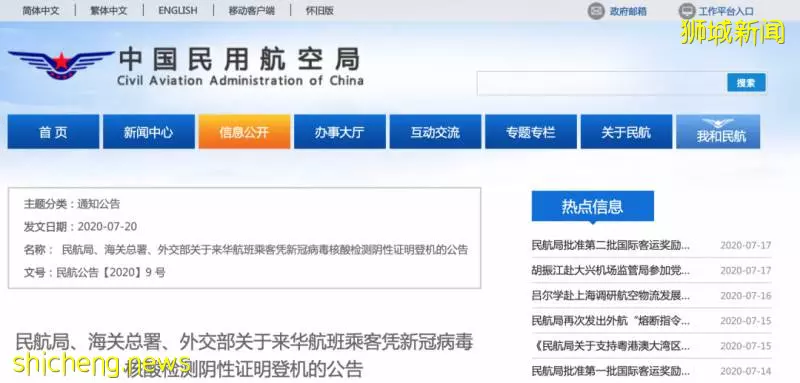Click the government mailbox envelope icon
Image resolution: width=800 pixels, height=383 pixels.
pos(596,11)
